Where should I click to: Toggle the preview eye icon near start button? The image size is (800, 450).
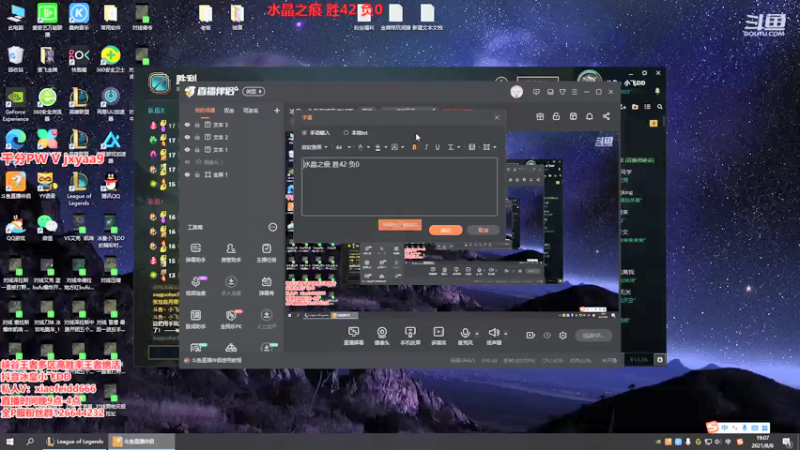547,336
